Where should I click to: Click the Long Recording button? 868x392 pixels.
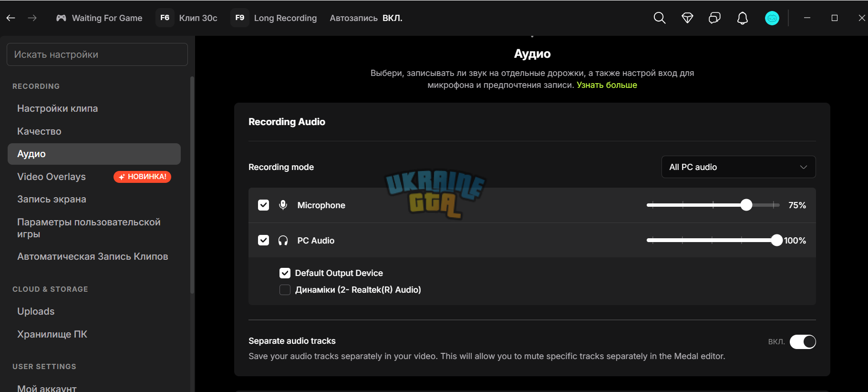click(285, 18)
